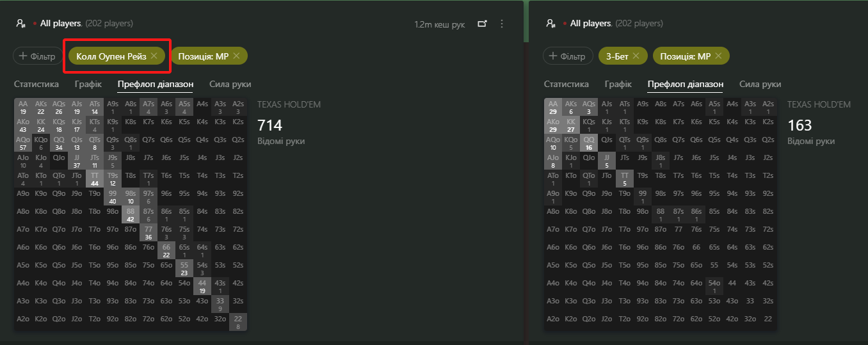Open right panel Сила руки tab
868x345 pixels.
click(760, 84)
